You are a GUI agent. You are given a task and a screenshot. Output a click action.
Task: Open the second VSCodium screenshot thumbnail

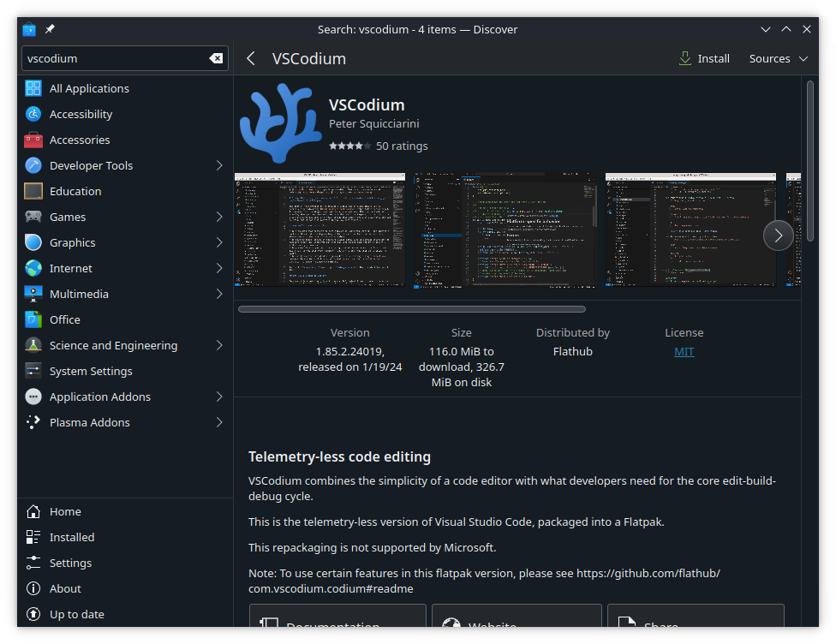505,230
